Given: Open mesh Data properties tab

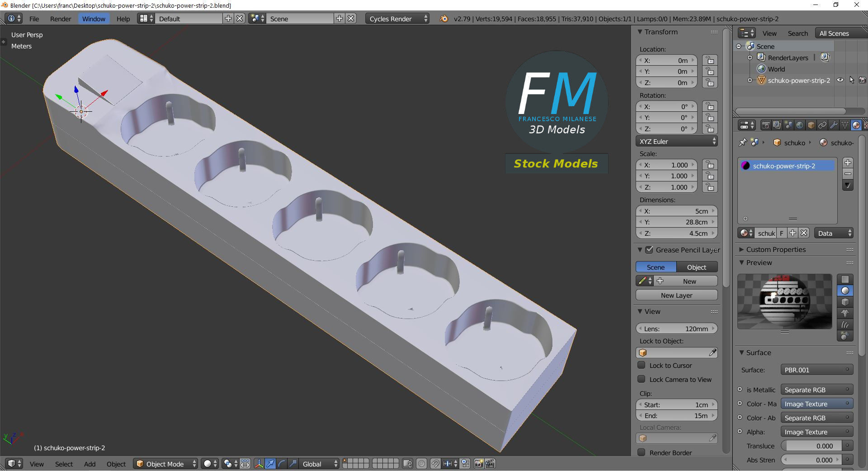Looking at the screenshot, I should click(x=845, y=125).
